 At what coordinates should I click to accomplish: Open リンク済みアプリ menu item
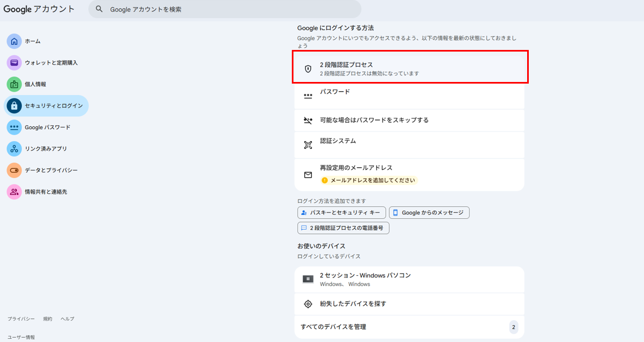[46, 149]
